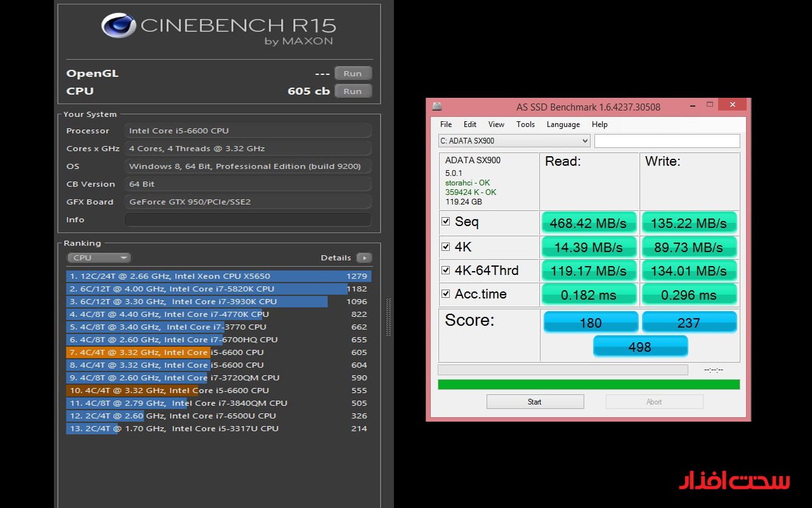Expand the CPU ranking type dropdown
812x508 pixels.
coord(98,258)
